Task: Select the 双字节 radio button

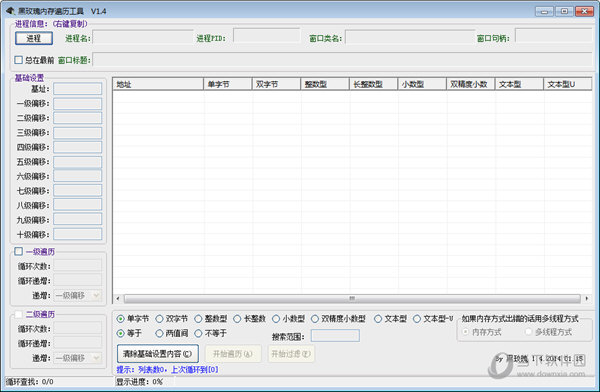Action: pyautogui.click(x=160, y=318)
